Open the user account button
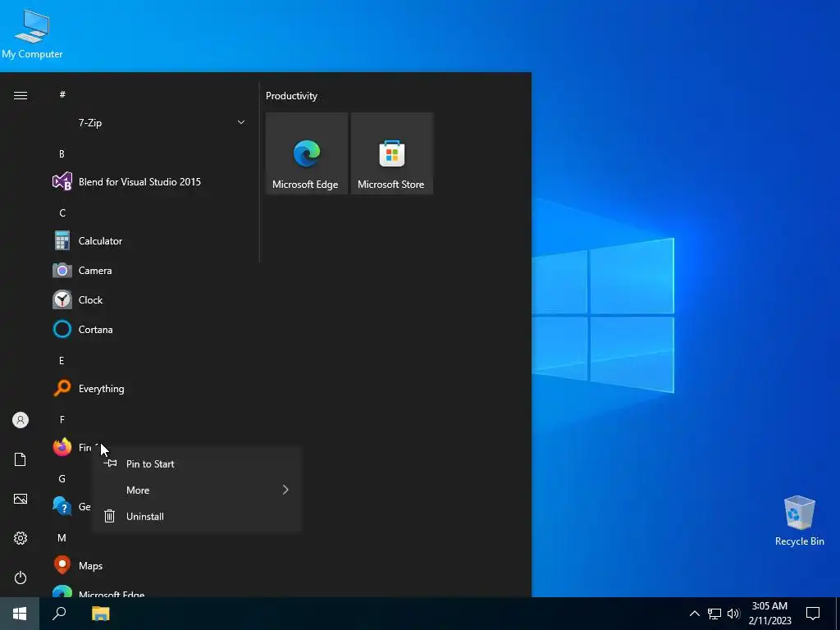Viewport: 840px width, 630px height. coord(21,420)
